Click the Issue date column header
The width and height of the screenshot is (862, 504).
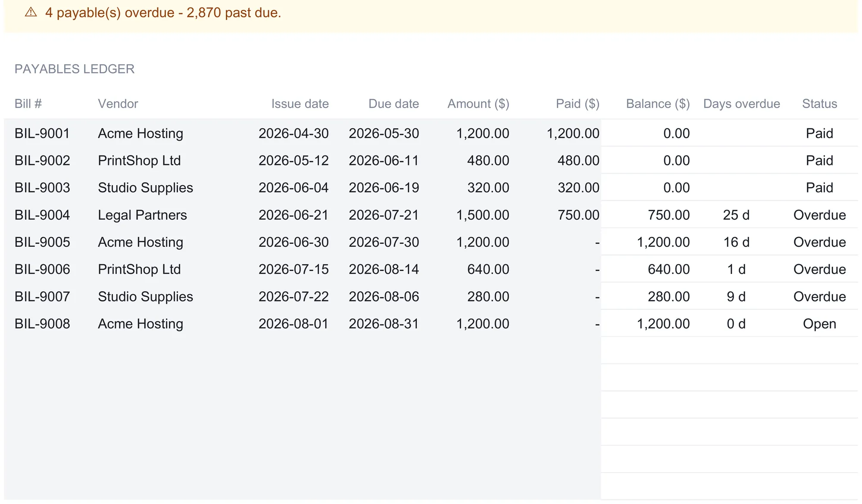300,104
